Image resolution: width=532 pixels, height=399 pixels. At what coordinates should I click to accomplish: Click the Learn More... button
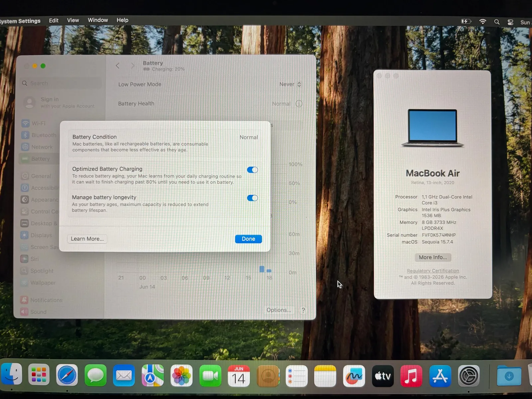point(87,239)
